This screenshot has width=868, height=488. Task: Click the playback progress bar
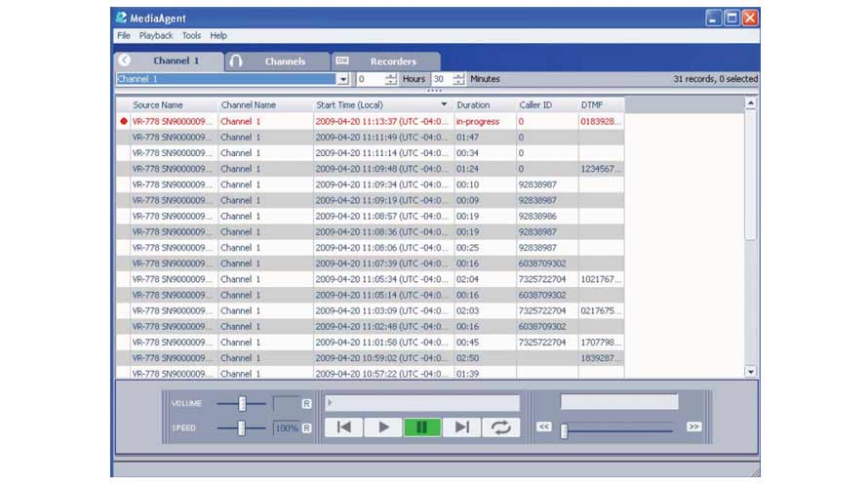point(422,403)
